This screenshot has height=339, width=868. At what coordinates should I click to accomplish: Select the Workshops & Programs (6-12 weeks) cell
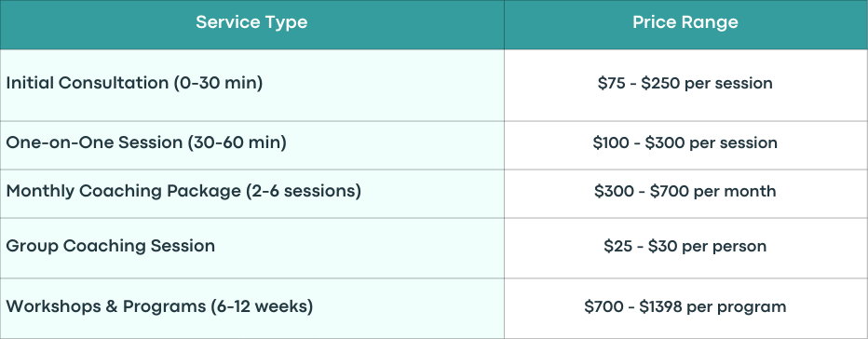(251, 308)
